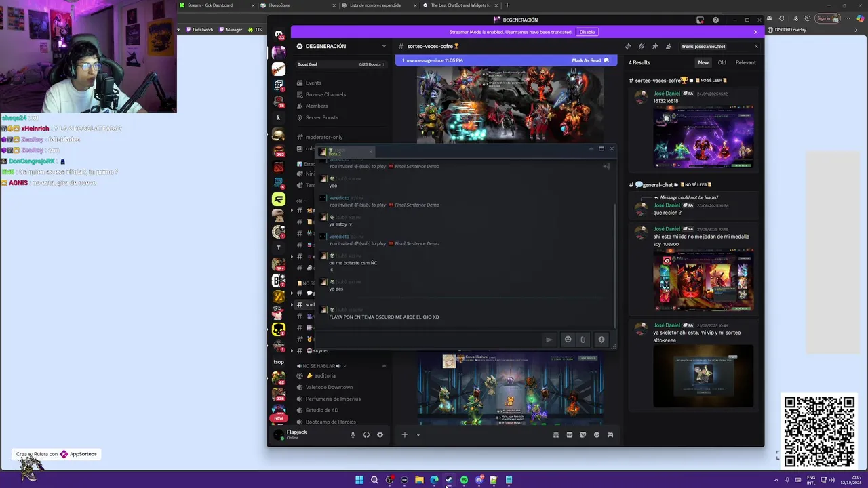Collapse the NO SÉ HABLAR voice category
Image resolution: width=868 pixels, height=488 pixels.
(x=320, y=366)
